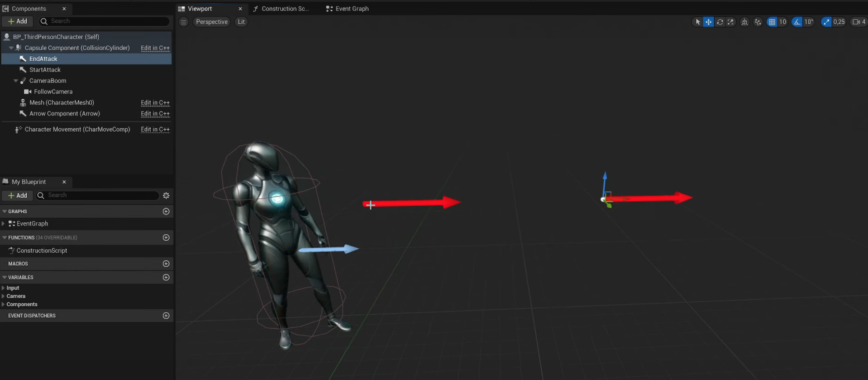This screenshot has width=868, height=380.
Task: Toggle the world/local coordinate system icon
Action: click(x=745, y=22)
